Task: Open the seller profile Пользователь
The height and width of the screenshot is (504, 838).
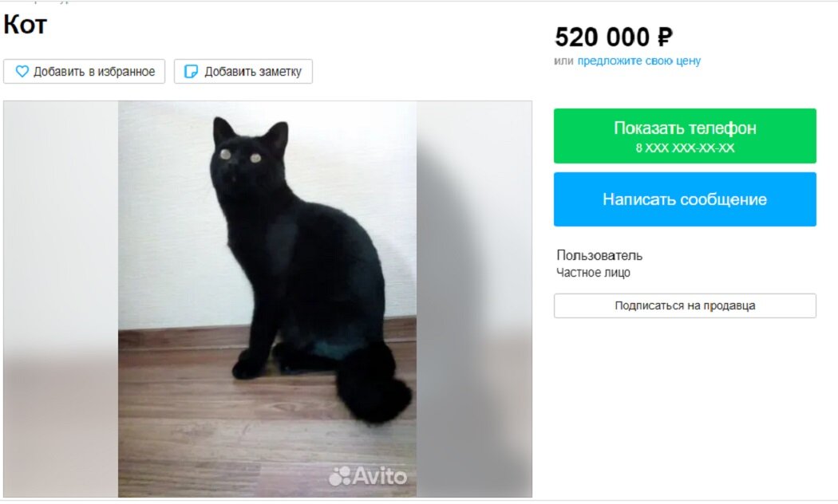Action: [599, 255]
